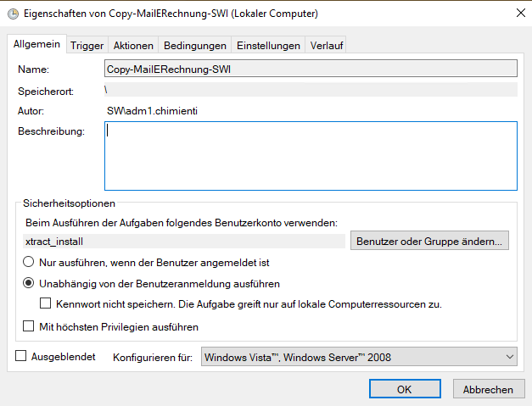Open the Aktionen tab
The image size is (532, 406).
[x=133, y=46]
